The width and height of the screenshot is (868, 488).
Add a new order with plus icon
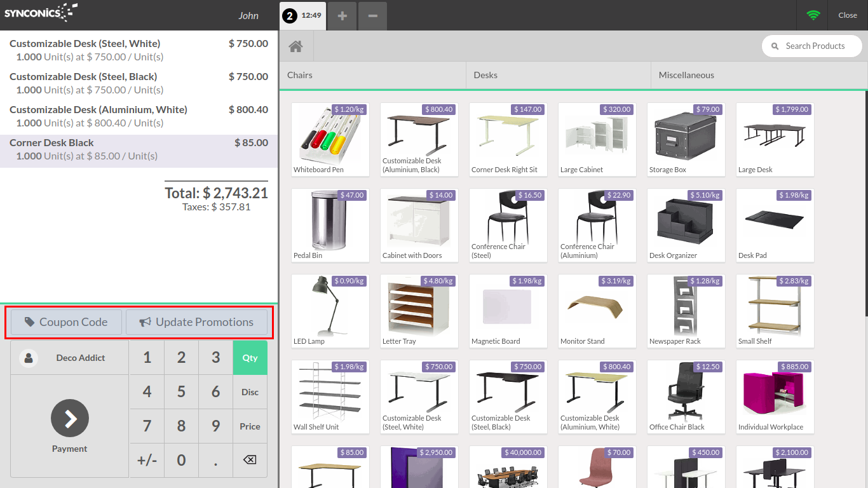[342, 16]
